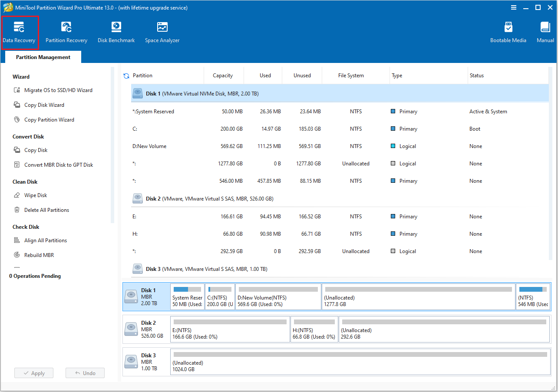Refresh the partition list
Viewport: 558px width, 392px height.
[126, 75]
